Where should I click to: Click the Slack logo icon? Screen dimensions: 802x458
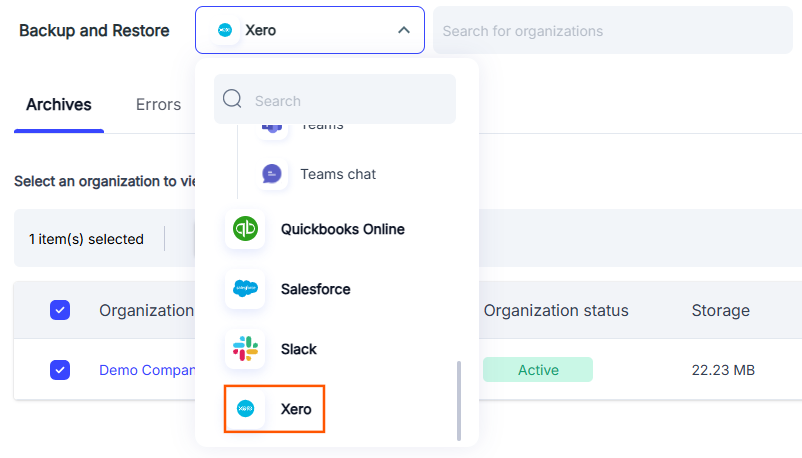pos(246,348)
